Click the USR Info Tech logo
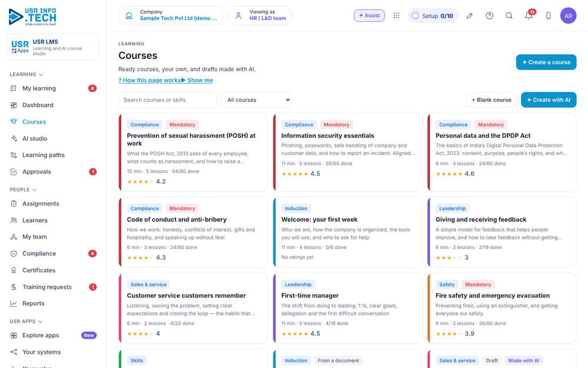Image resolution: width=588 pixels, height=368 pixels. pos(32,16)
